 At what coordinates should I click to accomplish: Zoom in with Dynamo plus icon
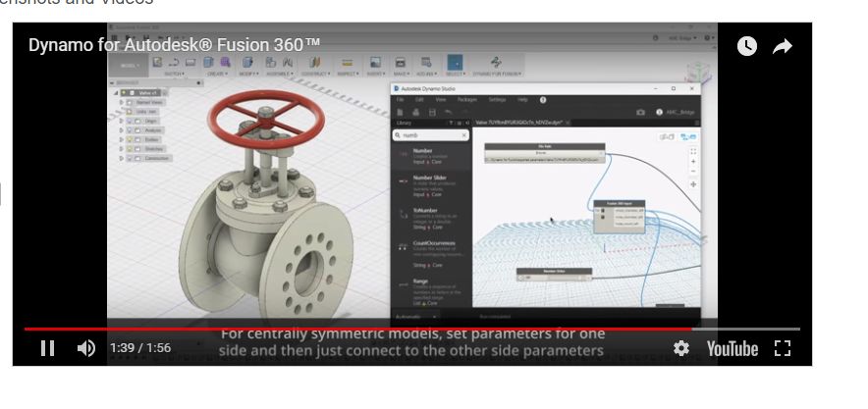[693, 162]
